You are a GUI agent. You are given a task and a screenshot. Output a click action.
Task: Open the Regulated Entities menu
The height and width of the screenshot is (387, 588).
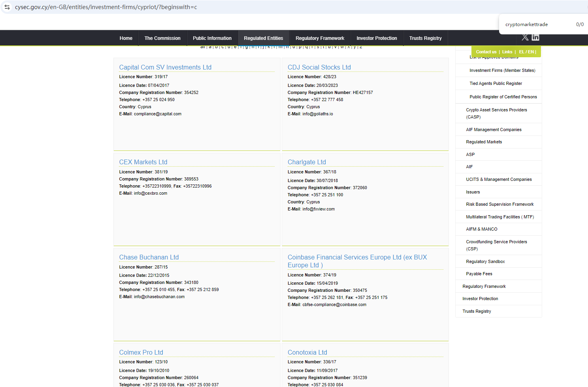coord(263,38)
